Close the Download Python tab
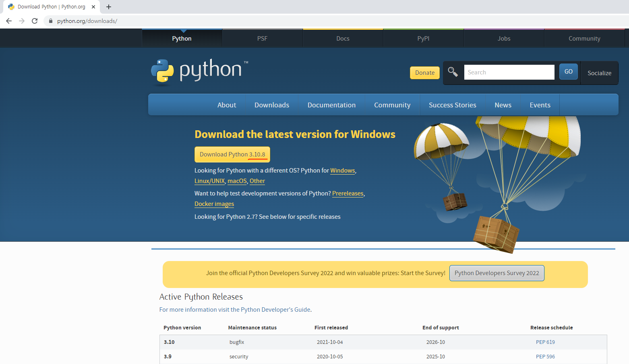This screenshot has height=364, width=629. coord(93,7)
